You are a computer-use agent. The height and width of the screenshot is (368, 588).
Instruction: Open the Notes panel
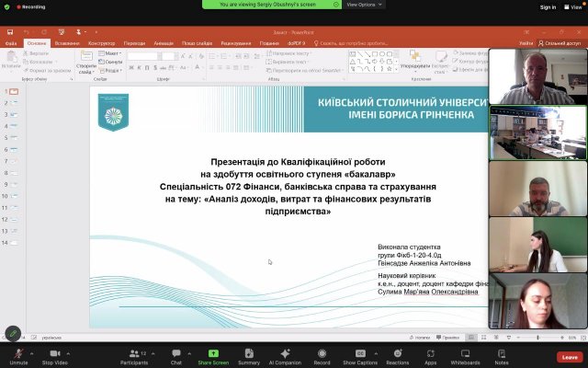click(x=502, y=353)
